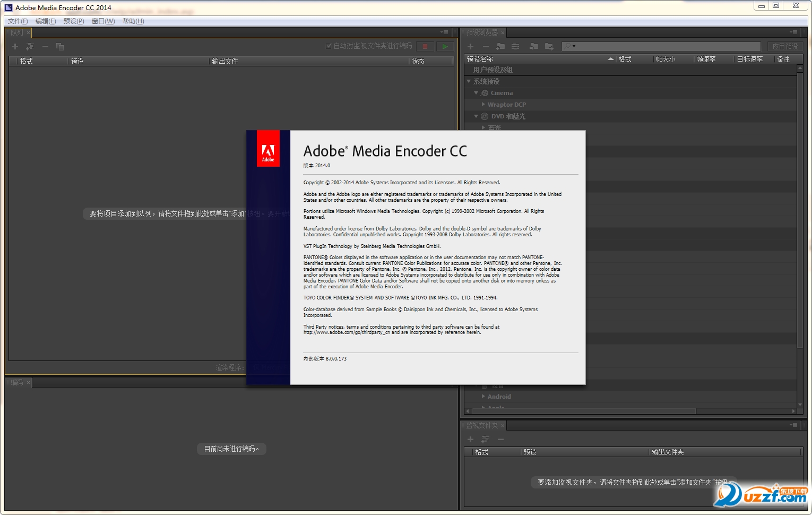Image resolution: width=812 pixels, height=515 pixels.
Task: Click the add source plus icon in Queue panel
Action: pyautogui.click(x=15, y=47)
